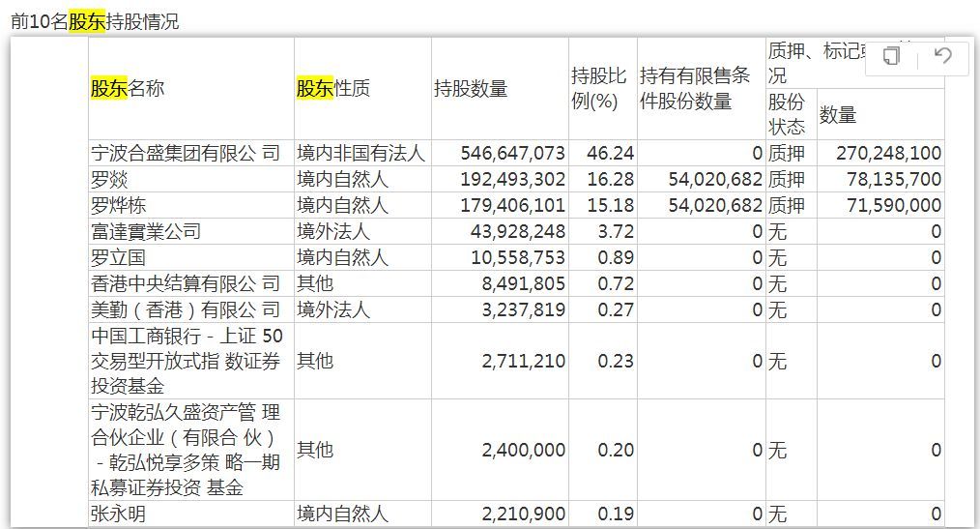Screen dimensions: 980x529
Task: Click share count 192,493,302
Action: pyautogui.click(x=512, y=180)
